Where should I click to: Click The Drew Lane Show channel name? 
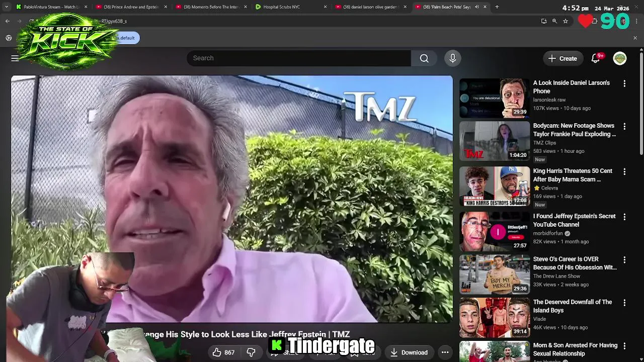click(x=557, y=276)
